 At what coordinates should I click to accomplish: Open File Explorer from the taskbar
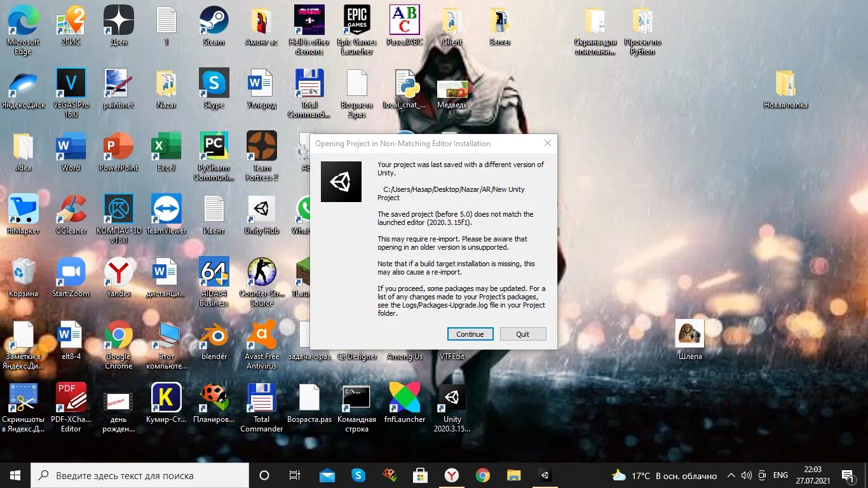514,475
